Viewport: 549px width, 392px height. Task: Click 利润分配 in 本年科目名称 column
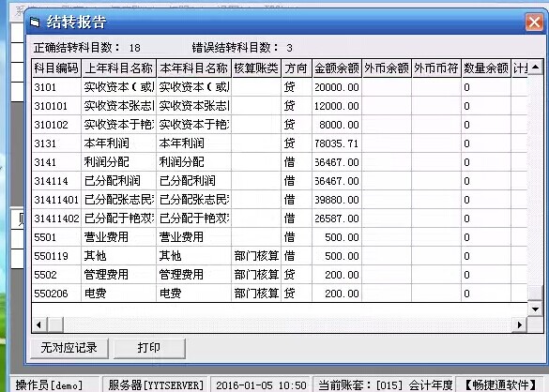point(193,162)
